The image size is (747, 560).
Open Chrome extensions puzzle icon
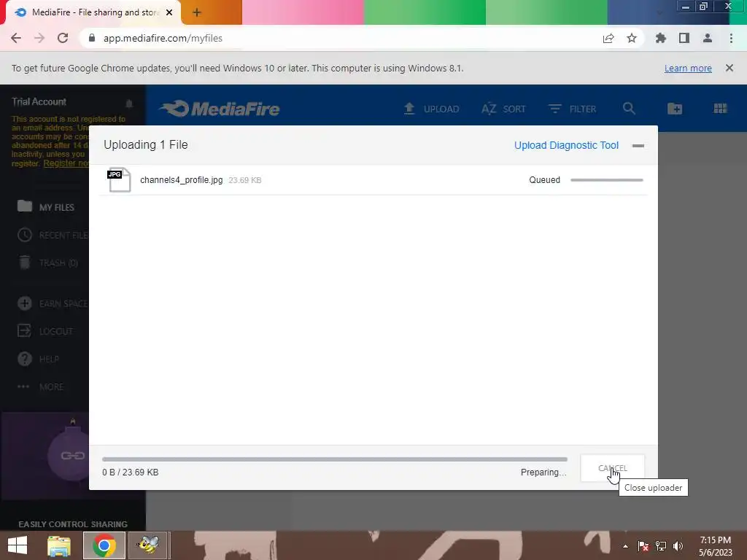pos(660,38)
